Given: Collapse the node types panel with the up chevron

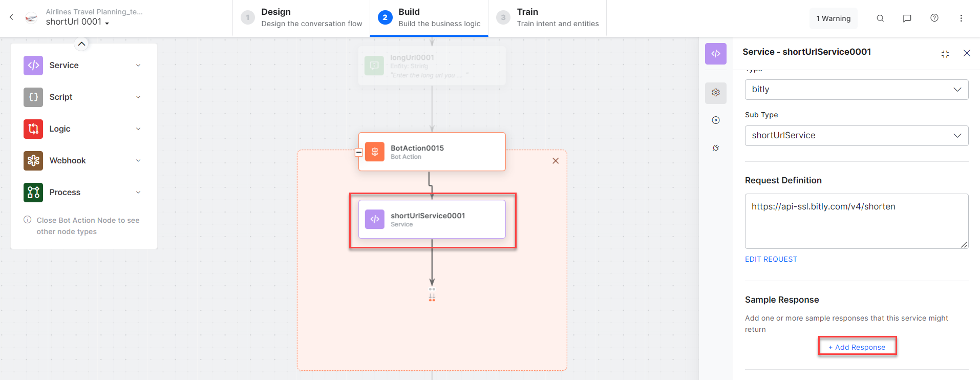Looking at the screenshot, I should tap(81, 44).
